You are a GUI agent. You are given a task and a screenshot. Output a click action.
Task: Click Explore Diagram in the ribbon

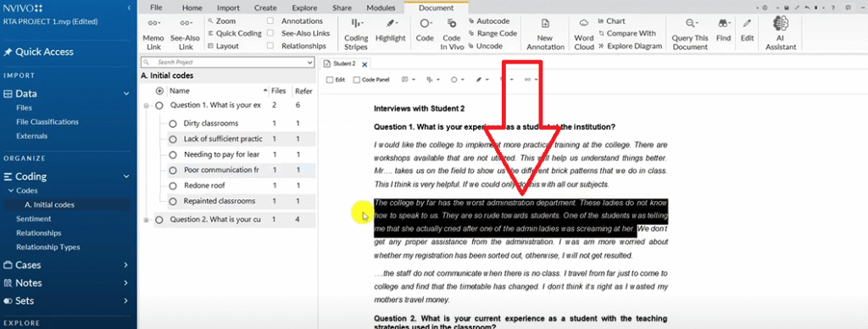(x=630, y=46)
